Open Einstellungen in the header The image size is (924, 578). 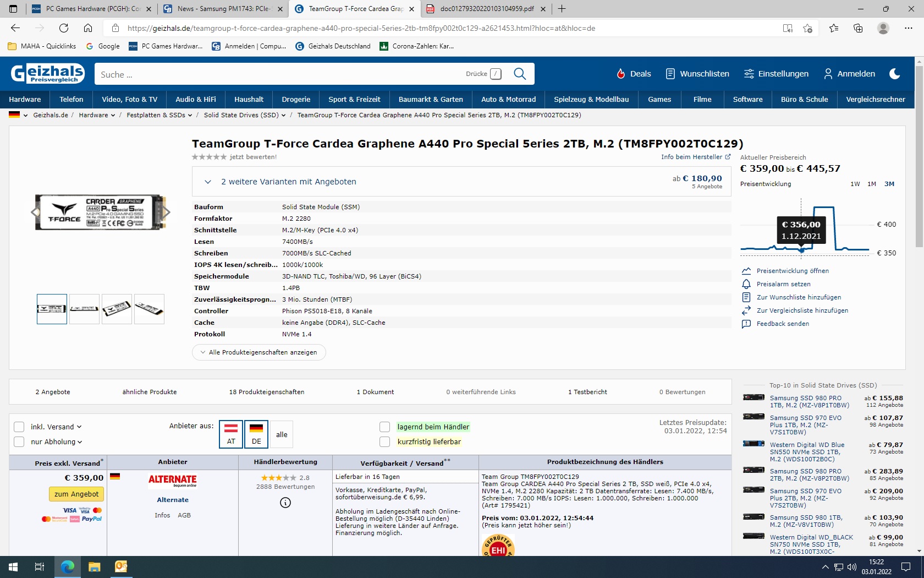coord(776,74)
